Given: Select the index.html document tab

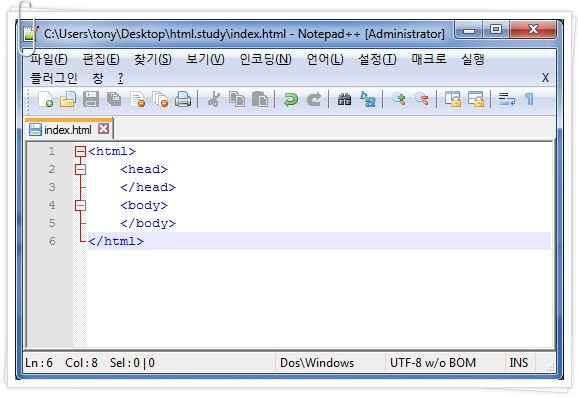Looking at the screenshot, I should pos(69,129).
